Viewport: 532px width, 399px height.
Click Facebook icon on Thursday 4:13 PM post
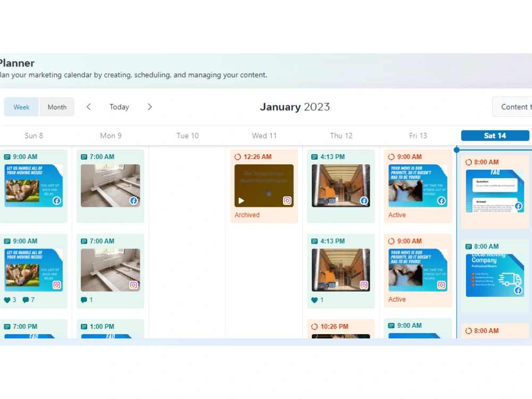364,201
